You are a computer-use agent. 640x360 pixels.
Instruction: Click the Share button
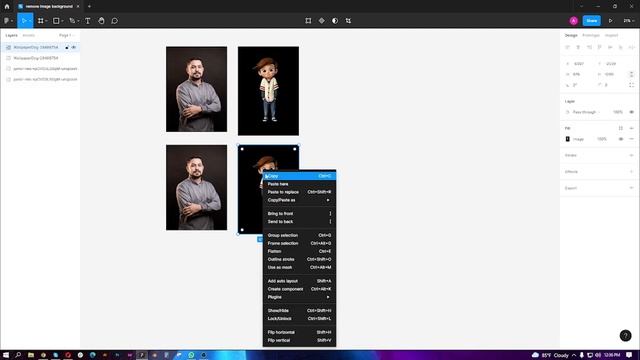point(591,20)
